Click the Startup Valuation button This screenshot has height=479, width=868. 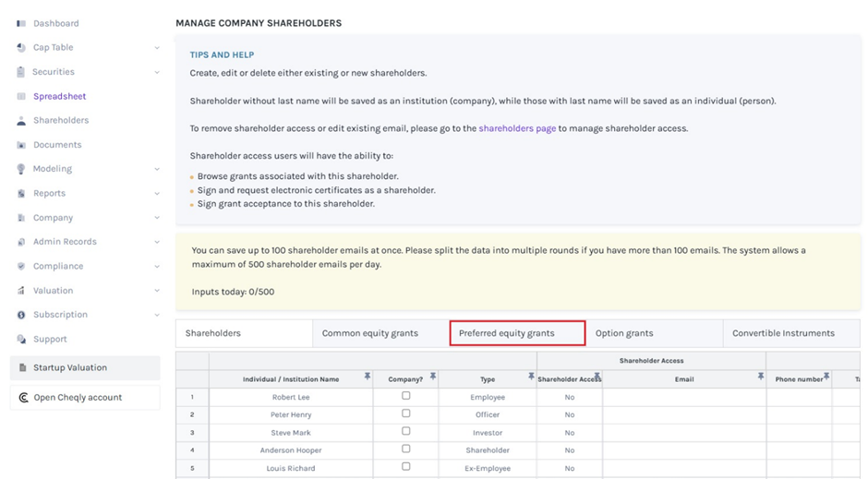click(85, 367)
